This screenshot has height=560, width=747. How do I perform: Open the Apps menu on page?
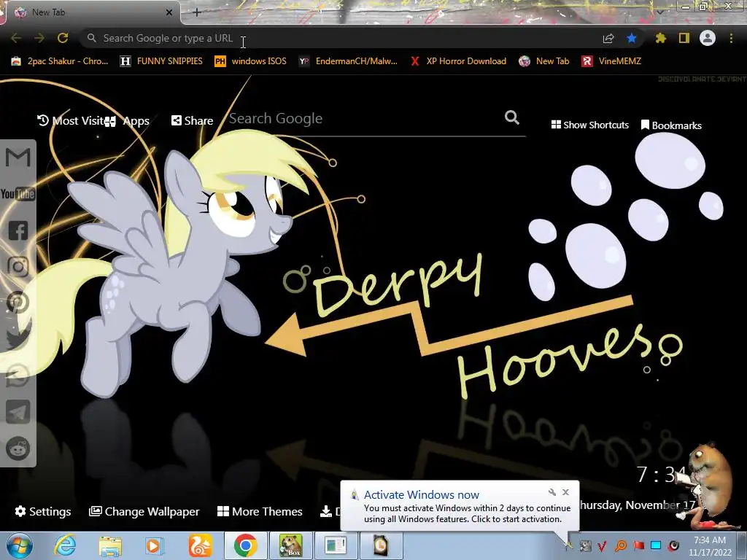coord(128,121)
